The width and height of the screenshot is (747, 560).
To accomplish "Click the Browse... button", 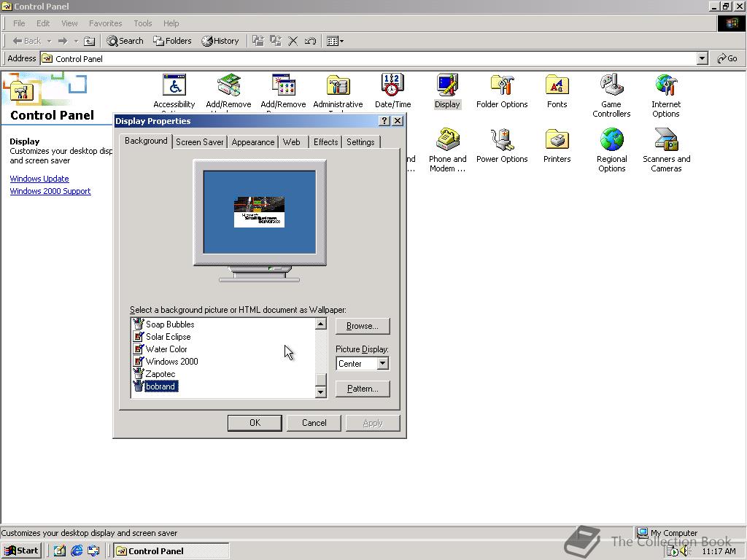I will click(x=363, y=326).
